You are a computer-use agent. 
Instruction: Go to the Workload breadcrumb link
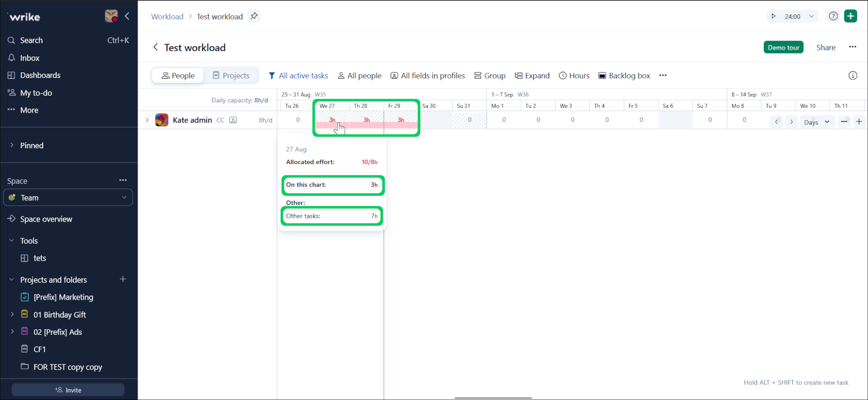click(167, 16)
